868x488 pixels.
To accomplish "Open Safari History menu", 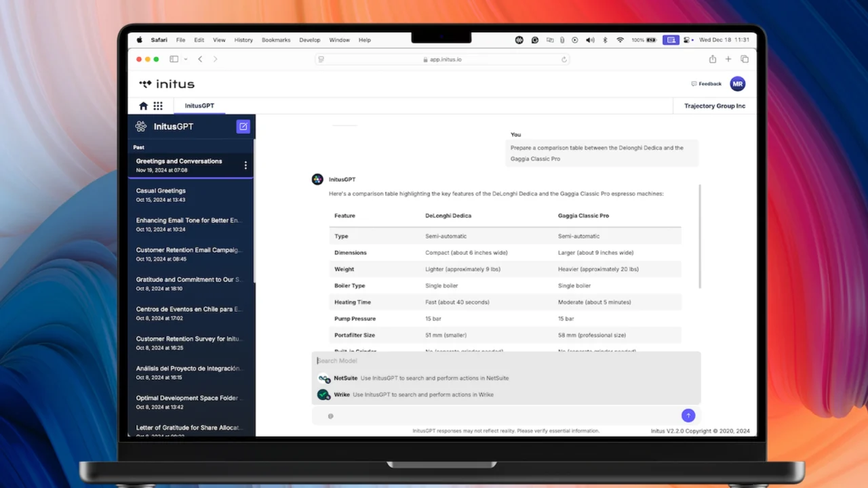I will point(243,40).
